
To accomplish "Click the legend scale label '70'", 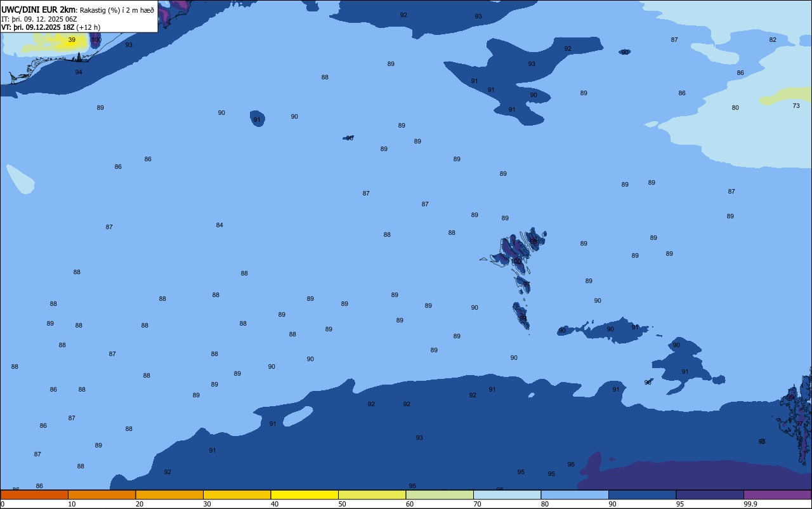I will coord(477,504).
